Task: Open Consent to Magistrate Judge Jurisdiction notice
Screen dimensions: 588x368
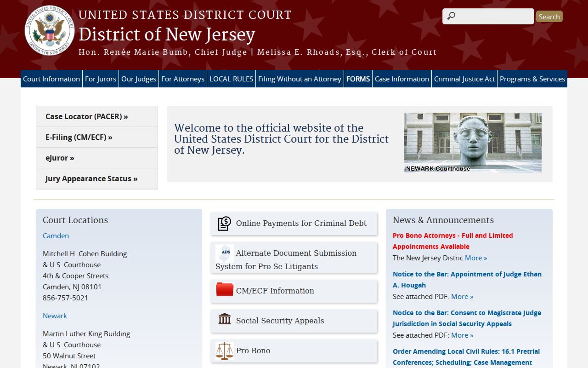Action: click(x=467, y=318)
